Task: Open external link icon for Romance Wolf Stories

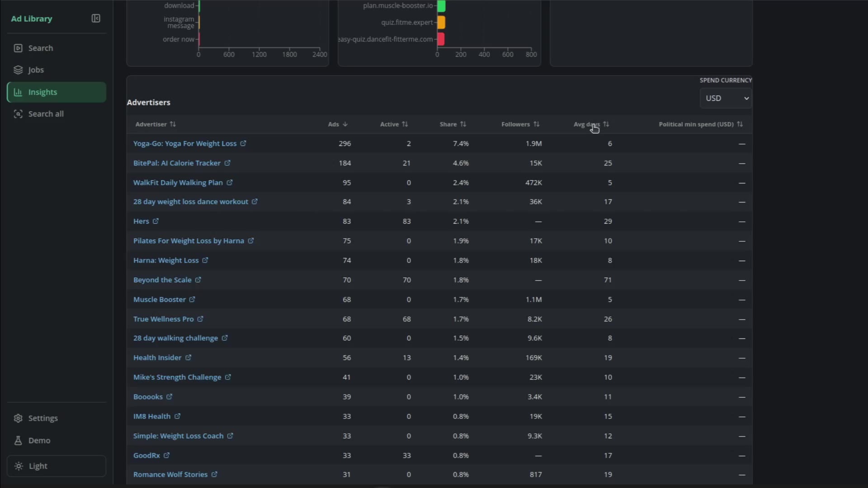Action: coord(214,474)
